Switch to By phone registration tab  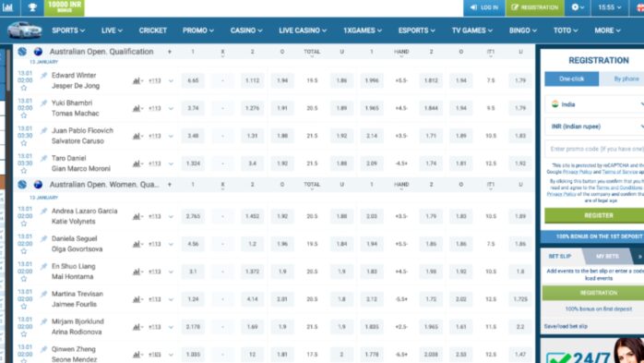click(622, 79)
